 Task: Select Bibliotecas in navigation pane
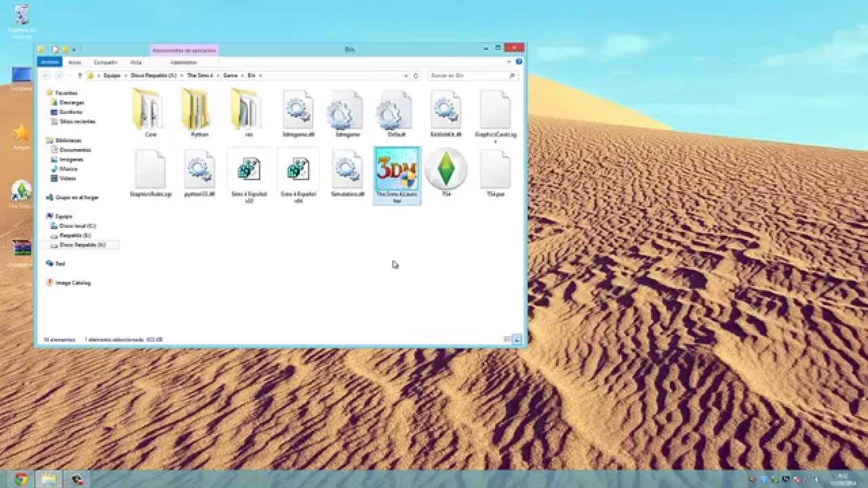(x=64, y=140)
